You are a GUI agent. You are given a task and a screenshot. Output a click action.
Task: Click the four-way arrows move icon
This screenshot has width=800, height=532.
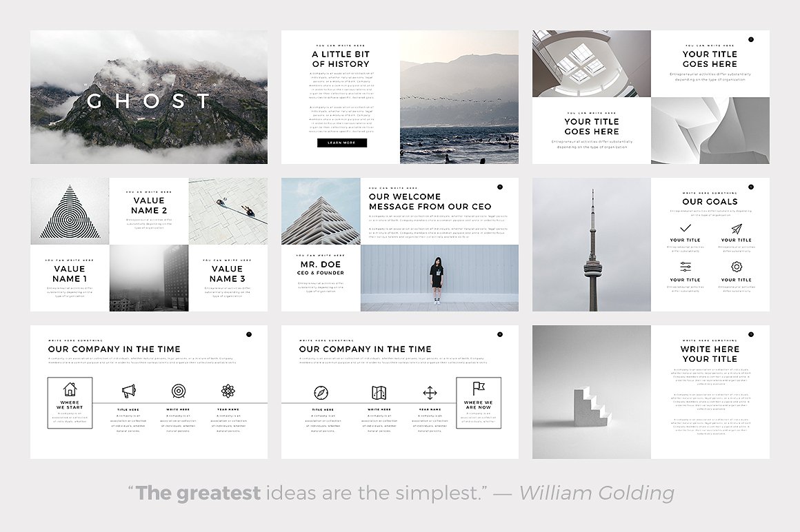point(430,393)
